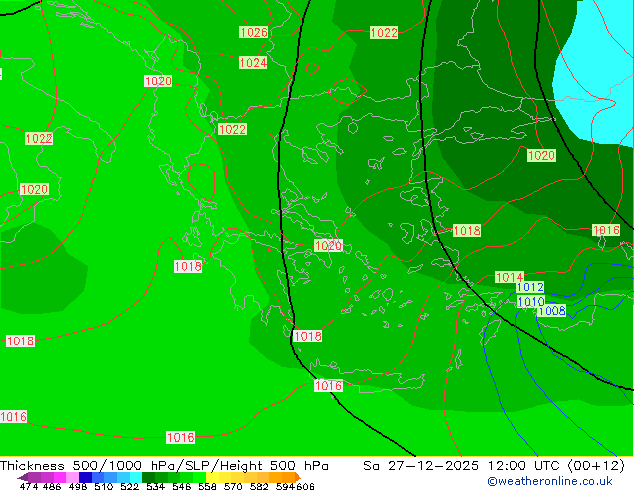Select the blue 1010 pressure label
The image size is (634, 490).
pyautogui.click(x=531, y=302)
